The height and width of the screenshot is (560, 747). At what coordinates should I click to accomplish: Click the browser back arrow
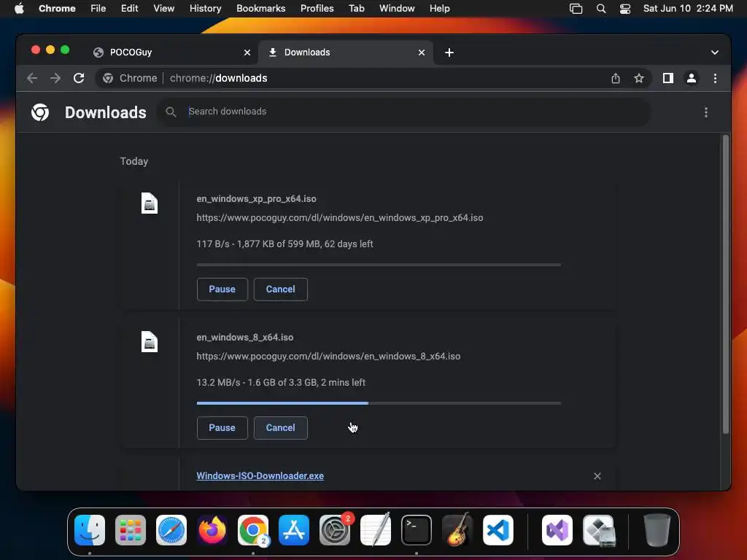[32, 78]
